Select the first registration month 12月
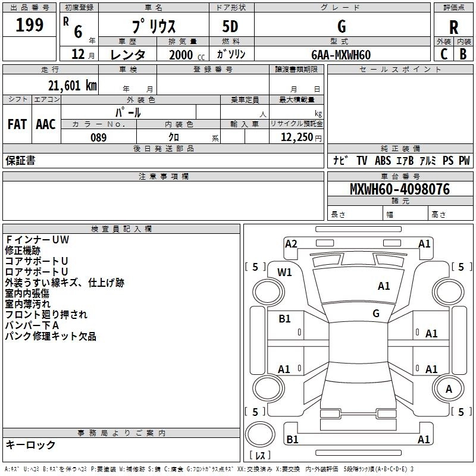Image resolution: width=476 pixels, height=476 pixels. [83, 54]
